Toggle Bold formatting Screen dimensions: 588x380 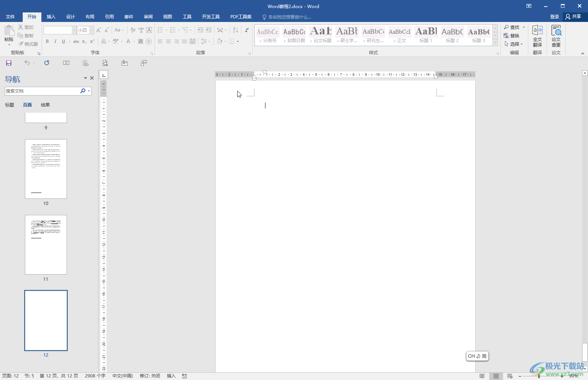(x=47, y=41)
